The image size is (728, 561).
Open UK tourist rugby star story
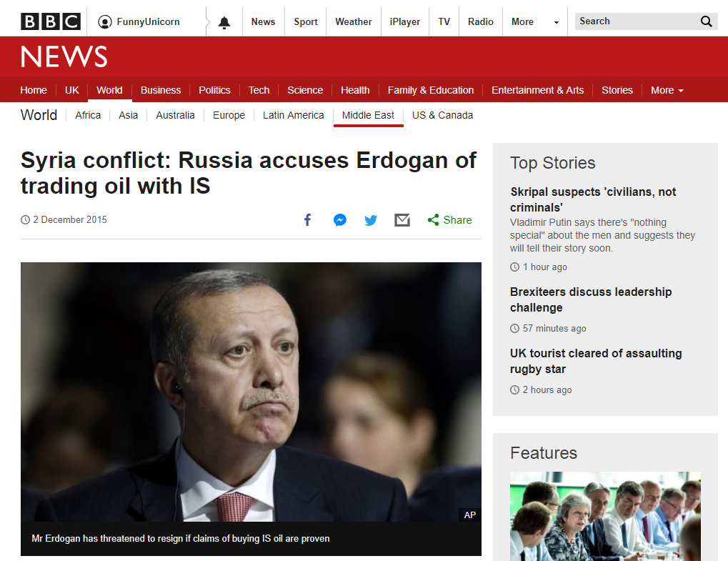coord(596,361)
